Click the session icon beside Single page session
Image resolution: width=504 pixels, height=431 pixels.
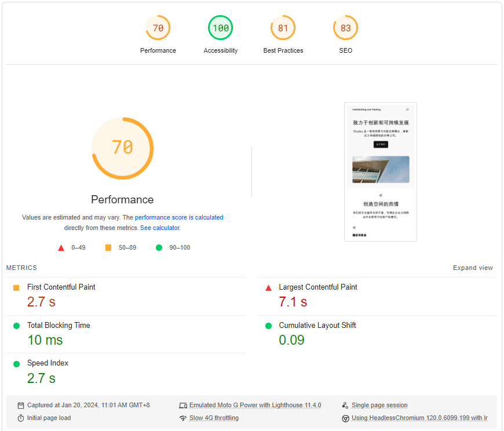(345, 406)
